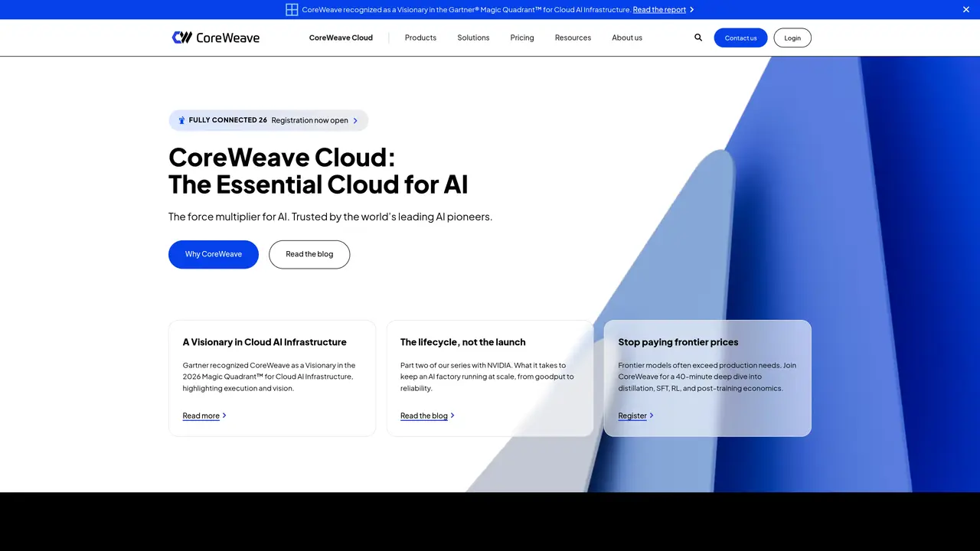980x551 pixels.
Task: Open the Products menu
Action: tap(420, 37)
